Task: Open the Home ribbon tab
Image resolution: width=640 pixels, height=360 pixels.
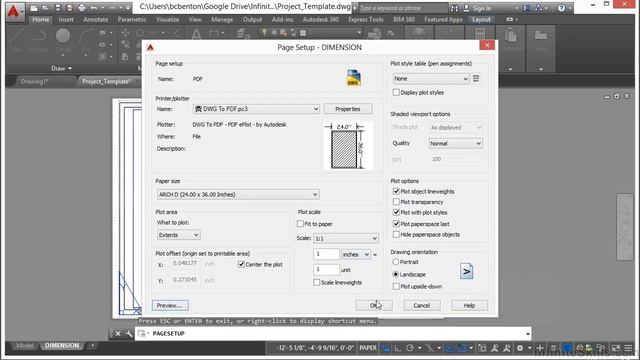Action: coord(40,19)
